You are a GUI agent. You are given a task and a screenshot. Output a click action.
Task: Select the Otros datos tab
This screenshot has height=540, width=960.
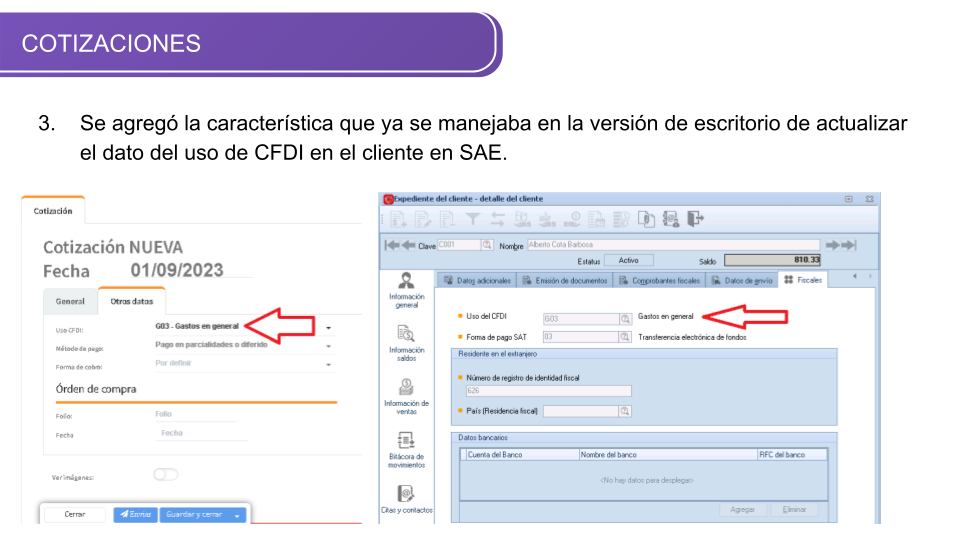point(132,301)
